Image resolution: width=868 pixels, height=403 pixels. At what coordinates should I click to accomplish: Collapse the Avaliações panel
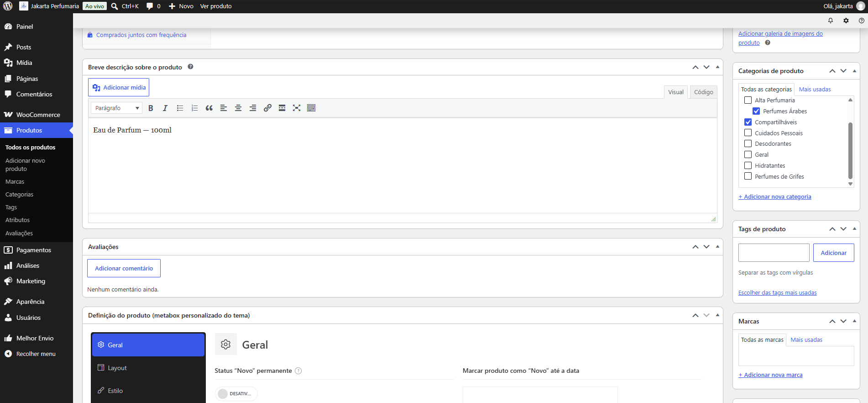[717, 247]
